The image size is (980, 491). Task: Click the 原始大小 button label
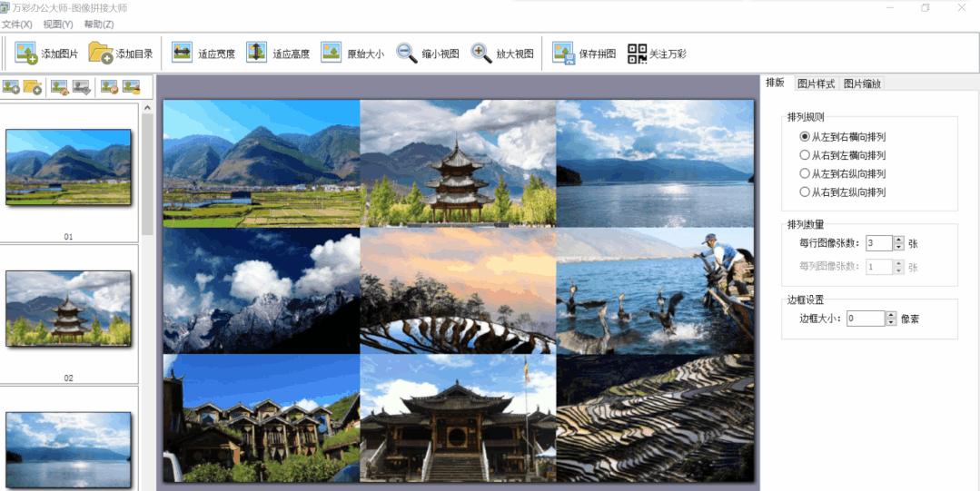pyautogui.click(x=366, y=54)
